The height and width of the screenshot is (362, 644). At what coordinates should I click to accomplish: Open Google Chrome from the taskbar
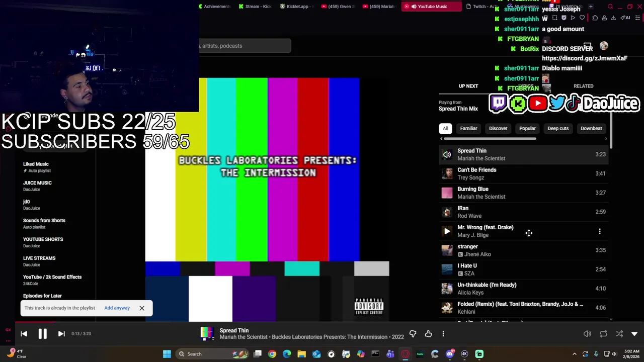point(272,354)
